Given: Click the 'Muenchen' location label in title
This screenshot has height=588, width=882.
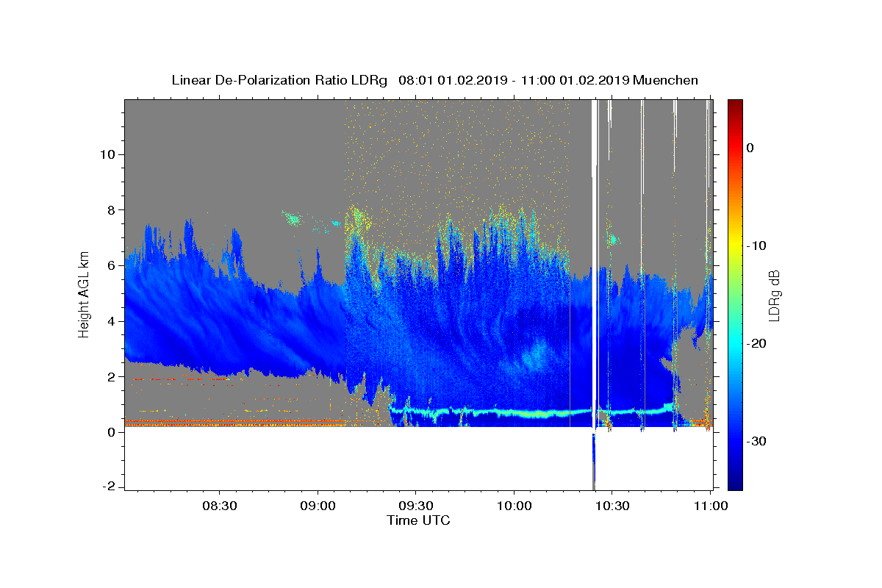Looking at the screenshot, I should click(x=665, y=80).
